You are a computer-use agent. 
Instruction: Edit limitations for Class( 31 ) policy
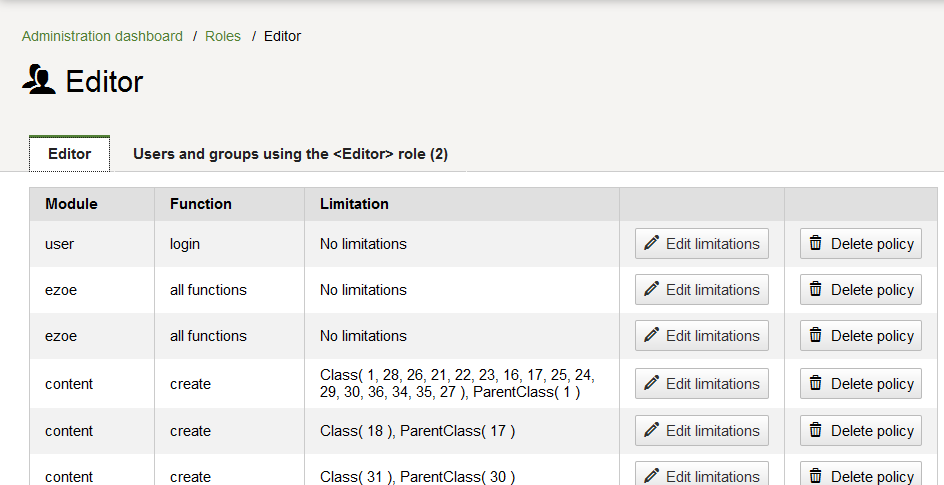click(702, 474)
